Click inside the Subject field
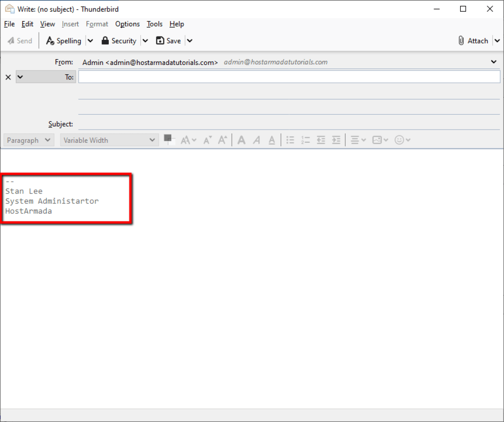This screenshot has height=422, width=504. [246, 124]
